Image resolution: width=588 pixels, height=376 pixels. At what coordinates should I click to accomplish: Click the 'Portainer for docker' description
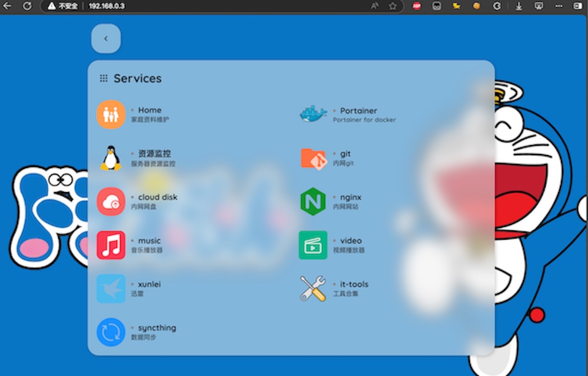point(364,120)
